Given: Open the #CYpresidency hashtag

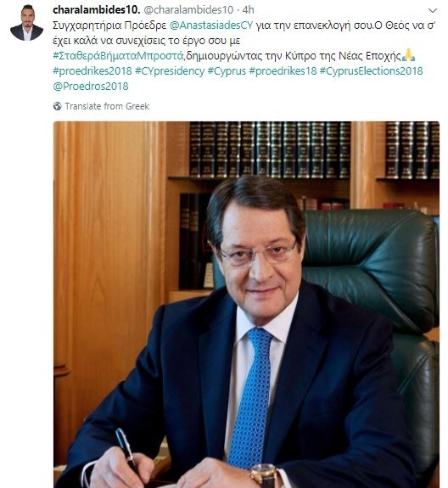Looking at the screenshot, I should (170, 71).
